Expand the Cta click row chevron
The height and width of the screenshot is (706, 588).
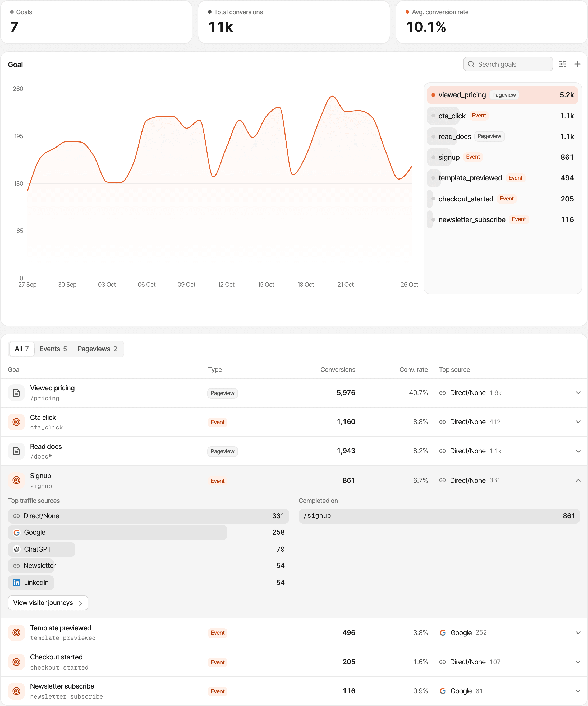578,422
